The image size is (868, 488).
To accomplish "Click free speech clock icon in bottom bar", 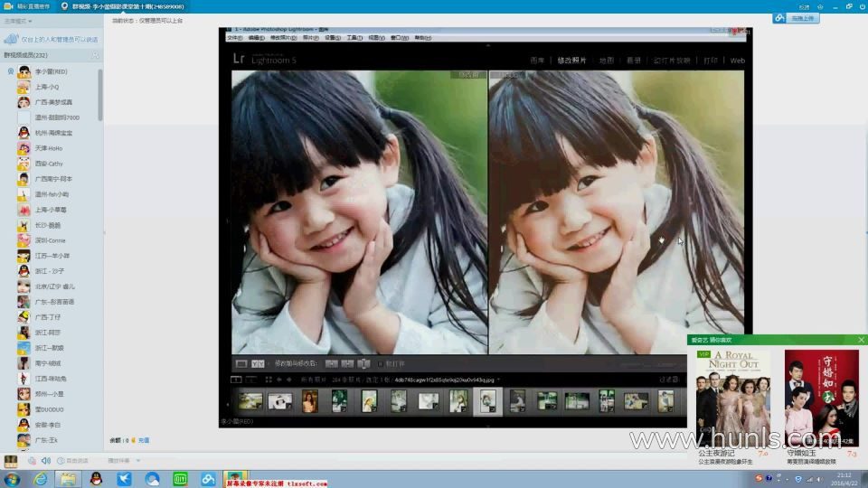I will (x=61, y=460).
